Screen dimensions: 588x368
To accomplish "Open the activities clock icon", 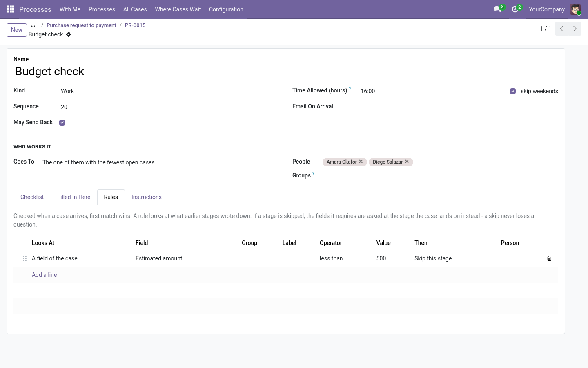I will point(515,9).
